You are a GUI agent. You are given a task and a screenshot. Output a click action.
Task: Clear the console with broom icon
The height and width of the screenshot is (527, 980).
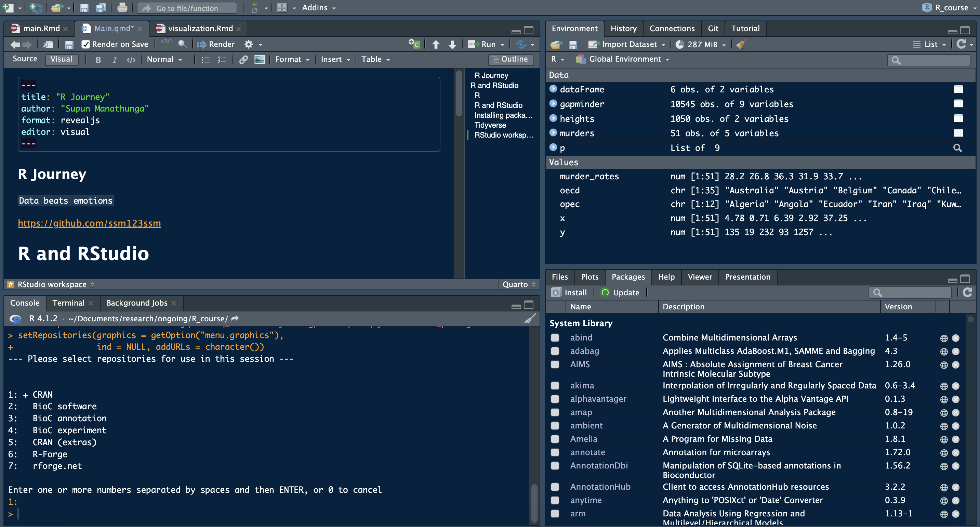(530, 318)
